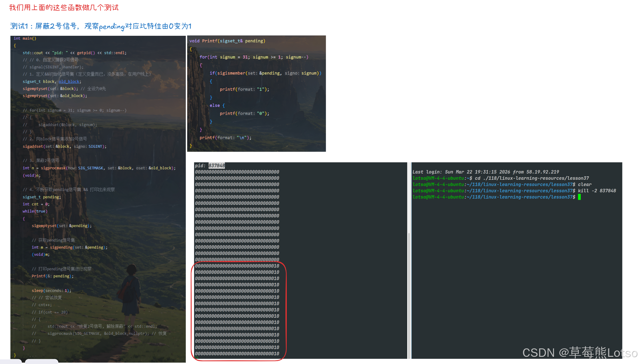Click the sigprocmask SIG_SETMASK code line
This screenshot has height=364, width=639.
click(99, 168)
